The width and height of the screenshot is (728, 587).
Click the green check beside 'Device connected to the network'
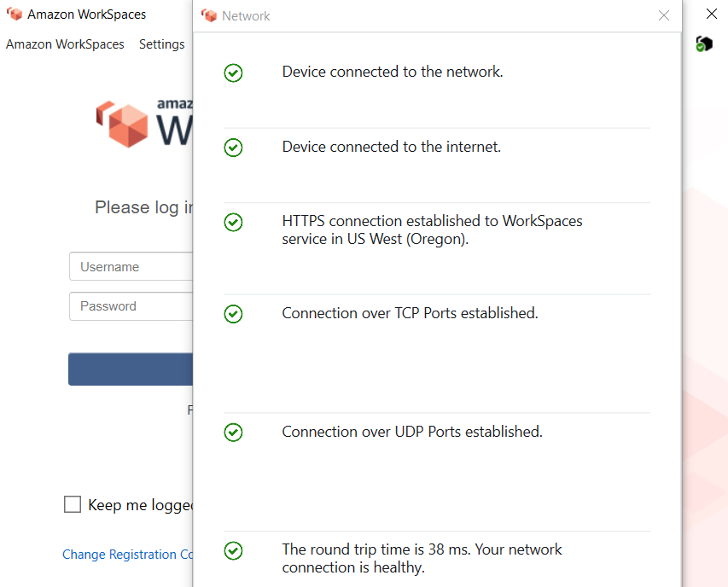[233, 73]
